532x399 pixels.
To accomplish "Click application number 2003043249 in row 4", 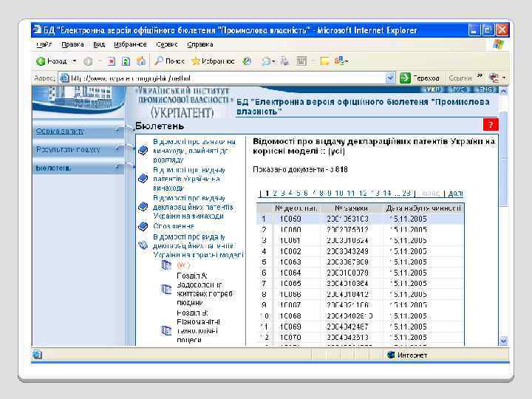I will click(x=347, y=251).
